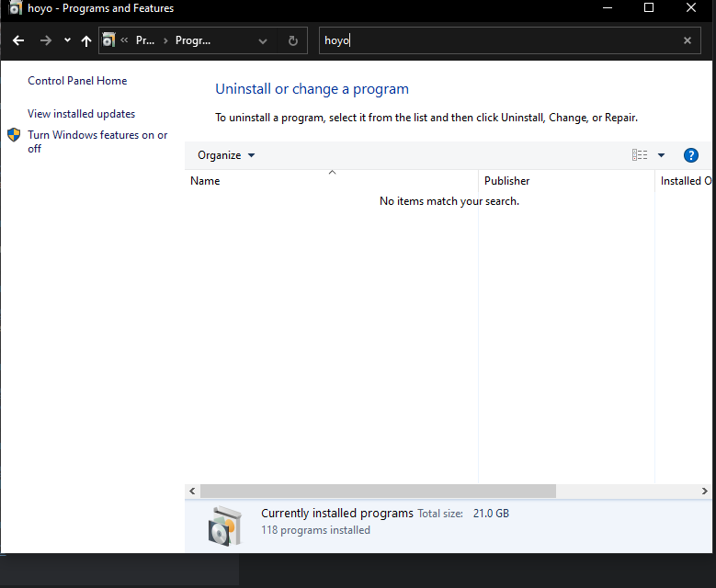
Task: Click the 'No items match your search.' text
Action: click(x=449, y=201)
